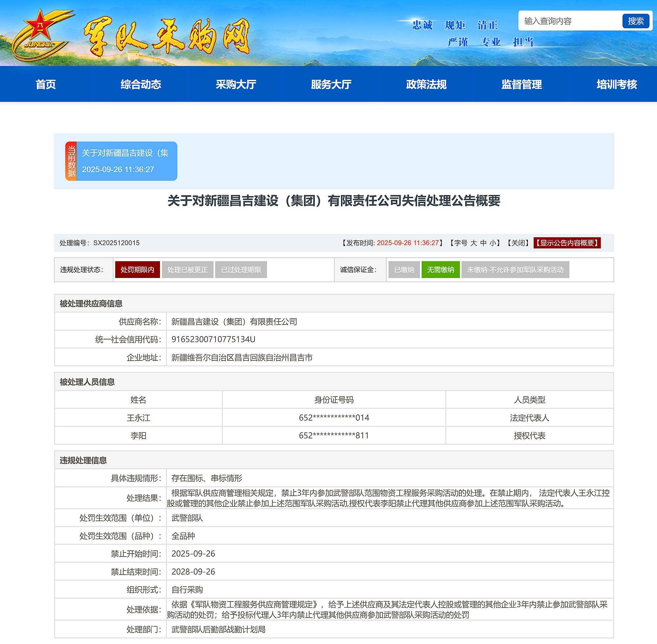Open the 服务大厅 navigation menu
Image resolution: width=657 pixels, height=644 pixels.
coord(331,84)
